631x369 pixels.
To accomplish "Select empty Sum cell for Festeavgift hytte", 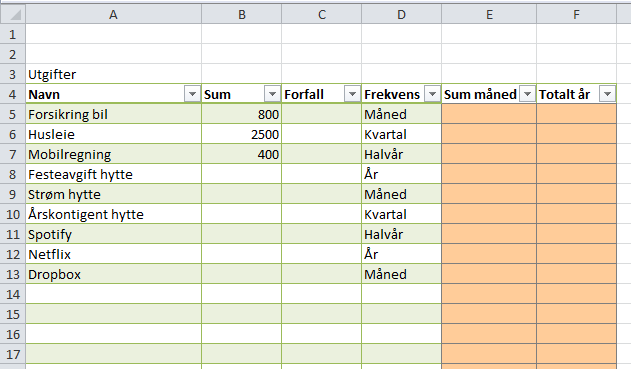I will (x=241, y=174).
